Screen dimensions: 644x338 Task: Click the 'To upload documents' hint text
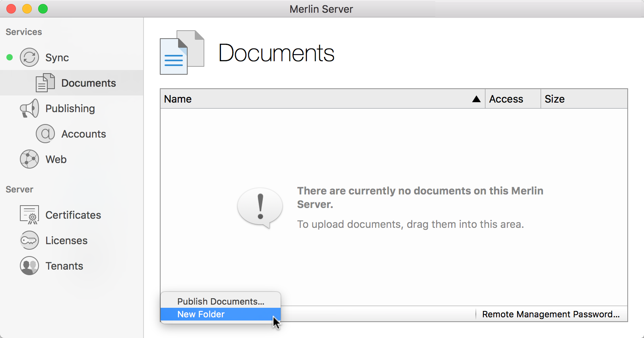[410, 224]
